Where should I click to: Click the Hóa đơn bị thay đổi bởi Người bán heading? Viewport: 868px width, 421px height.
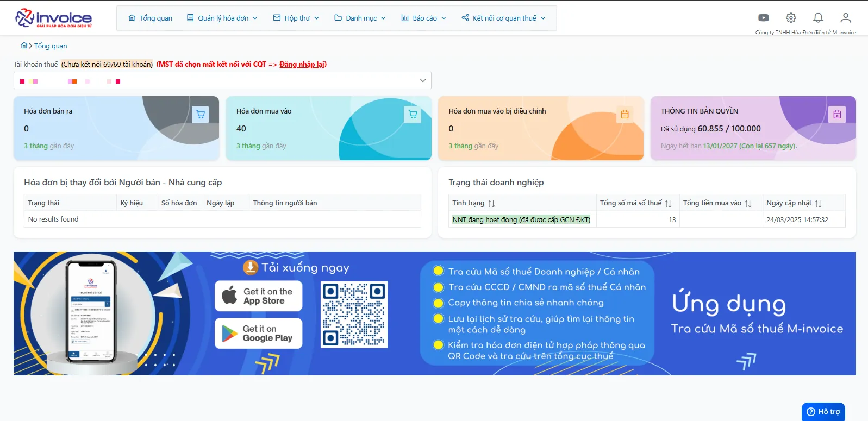tap(123, 183)
